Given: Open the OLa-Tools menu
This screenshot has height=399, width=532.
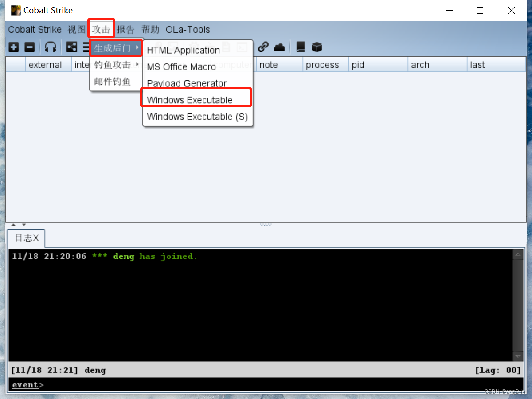Looking at the screenshot, I should coord(188,30).
